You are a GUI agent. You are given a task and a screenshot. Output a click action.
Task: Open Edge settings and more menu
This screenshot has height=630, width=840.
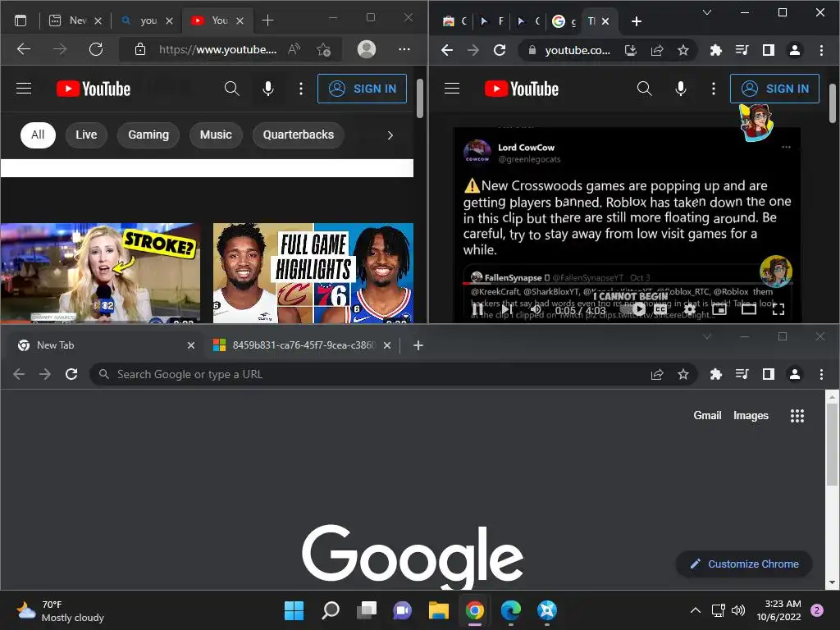tap(404, 49)
